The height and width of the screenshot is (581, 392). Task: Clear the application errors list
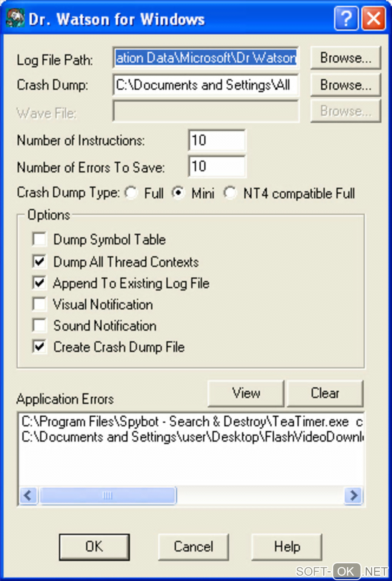(x=325, y=393)
